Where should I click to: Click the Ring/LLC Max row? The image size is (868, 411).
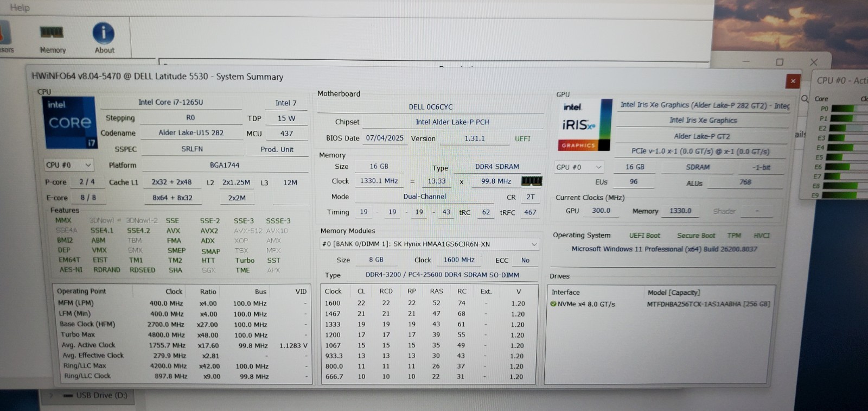(x=183, y=366)
